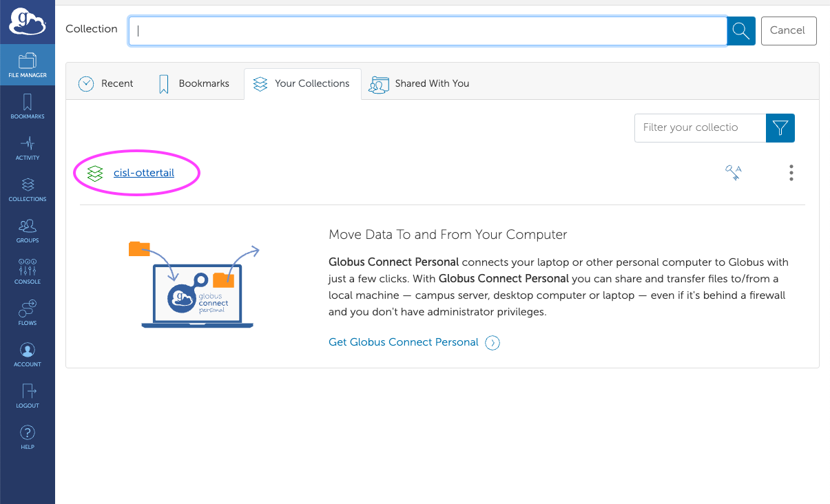This screenshot has width=830, height=504.
Task: Click the Logout sidebar icon
Action: click(28, 395)
